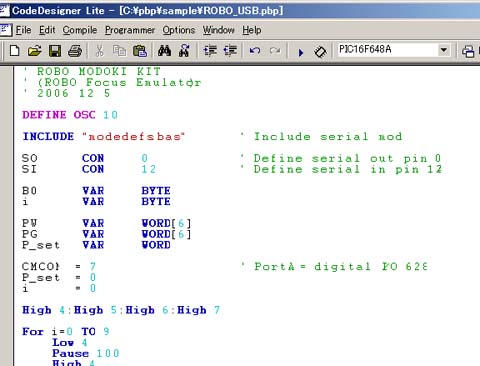Click BYTE type on the i VAR line
The width and height of the screenshot is (480, 366).
pyautogui.click(x=156, y=202)
